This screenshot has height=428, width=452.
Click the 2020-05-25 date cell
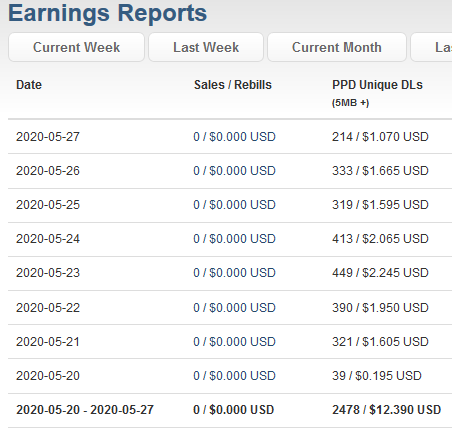coord(48,205)
